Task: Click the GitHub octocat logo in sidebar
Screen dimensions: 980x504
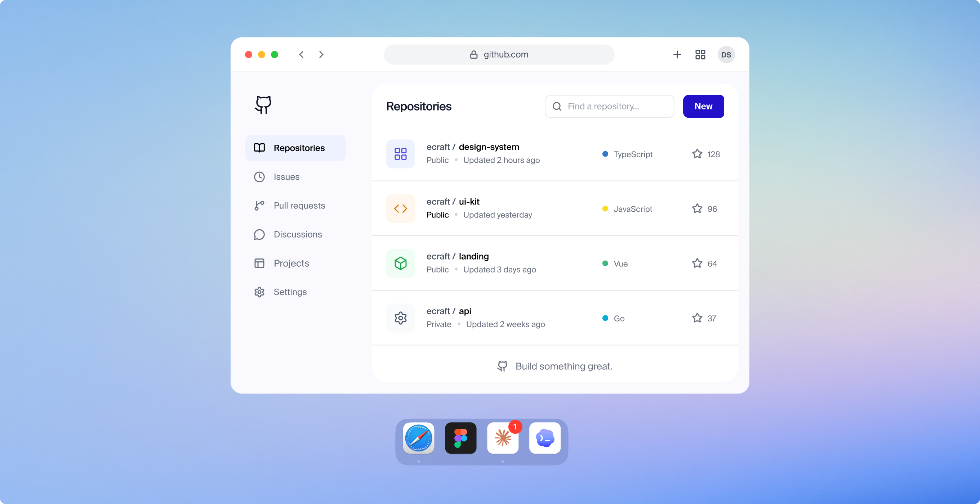Action: (x=263, y=104)
